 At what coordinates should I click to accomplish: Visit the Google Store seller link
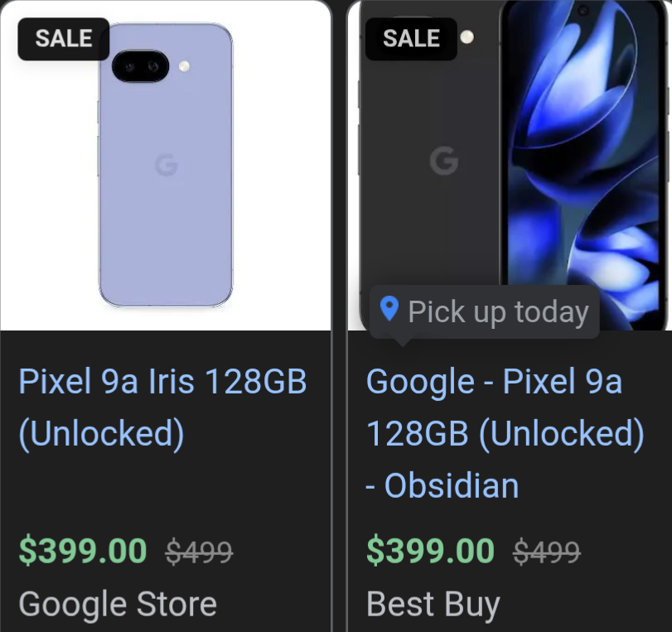click(x=116, y=605)
